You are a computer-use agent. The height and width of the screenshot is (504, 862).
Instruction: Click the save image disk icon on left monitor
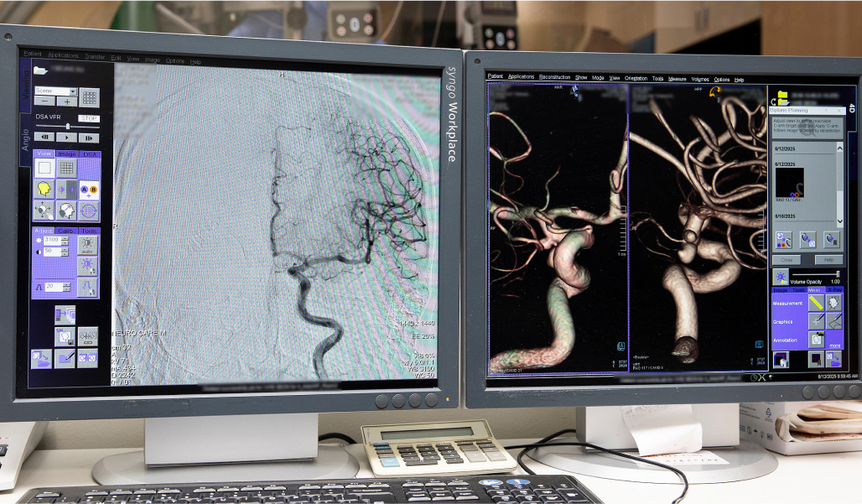coord(65,336)
